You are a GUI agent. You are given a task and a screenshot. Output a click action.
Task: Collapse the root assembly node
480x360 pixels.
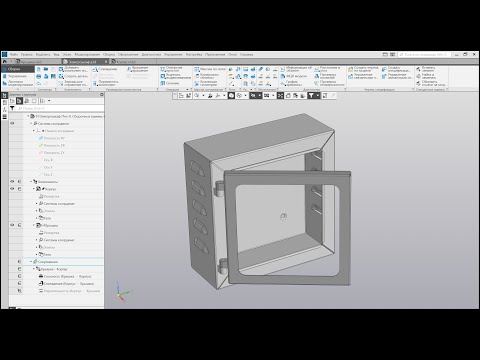pos(28,116)
